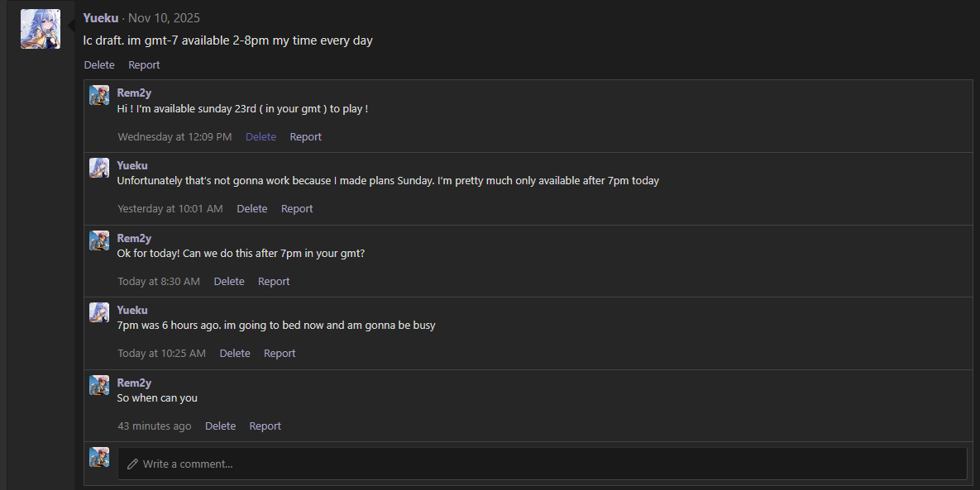Viewport: 980px width, 490px height.
Task: Click the Nov 10, 2025 post date
Action: pos(164,17)
